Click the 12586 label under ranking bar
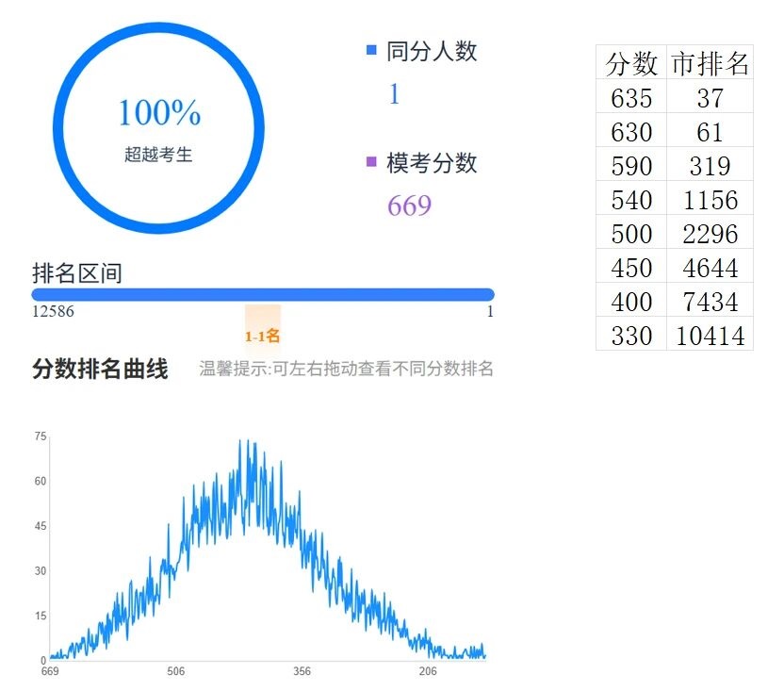Screen dimensions: 784x691 pyautogui.click(x=53, y=312)
